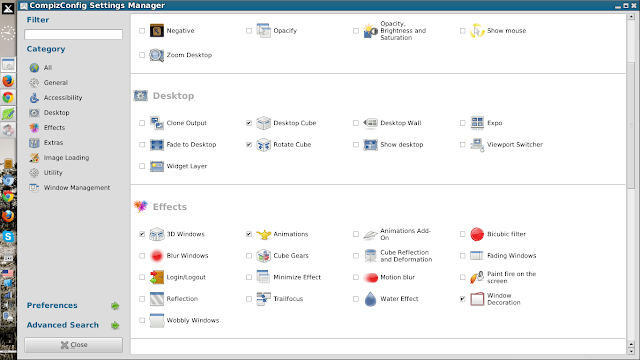Open the Cube Gears icon

tap(264, 256)
